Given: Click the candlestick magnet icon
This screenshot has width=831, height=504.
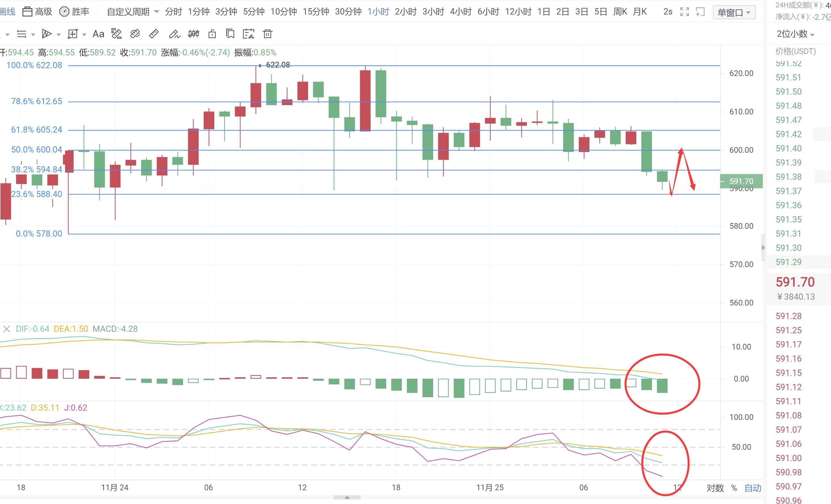Looking at the screenshot, I should coord(194,34).
